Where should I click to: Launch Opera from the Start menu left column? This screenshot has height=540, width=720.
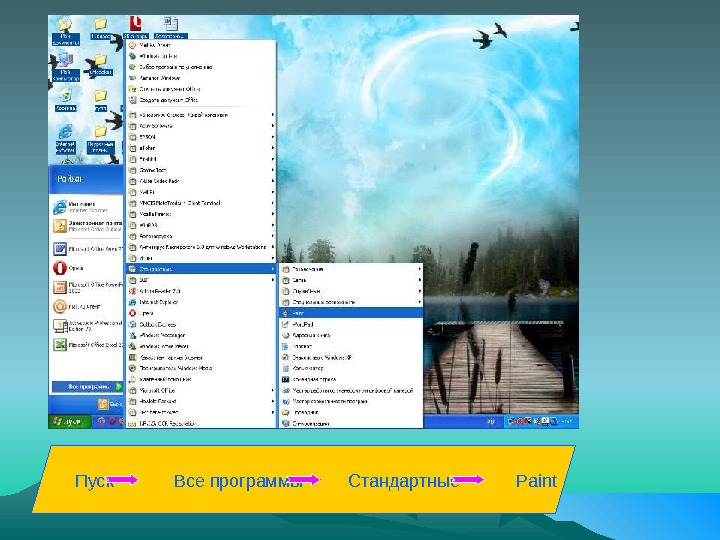point(87,268)
